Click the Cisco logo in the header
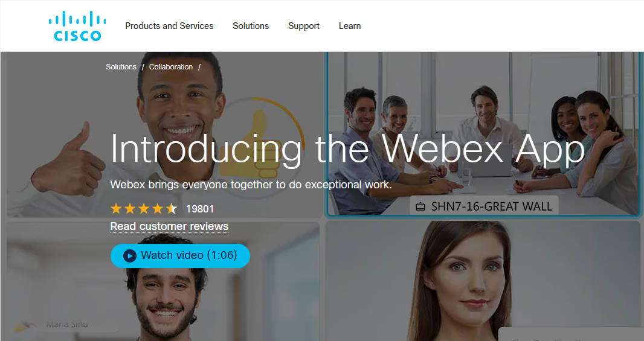This screenshot has width=644, height=341. pyautogui.click(x=77, y=26)
